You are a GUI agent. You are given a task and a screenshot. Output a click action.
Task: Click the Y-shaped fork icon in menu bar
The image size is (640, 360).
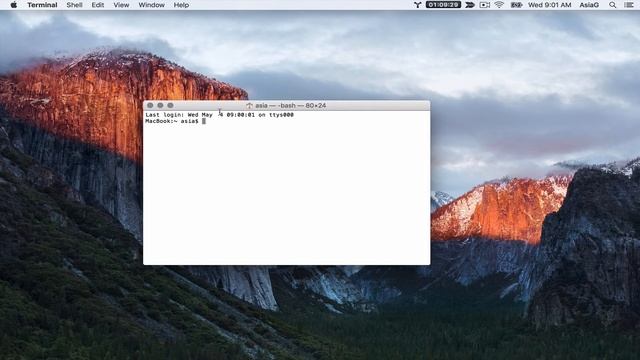[x=417, y=5]
